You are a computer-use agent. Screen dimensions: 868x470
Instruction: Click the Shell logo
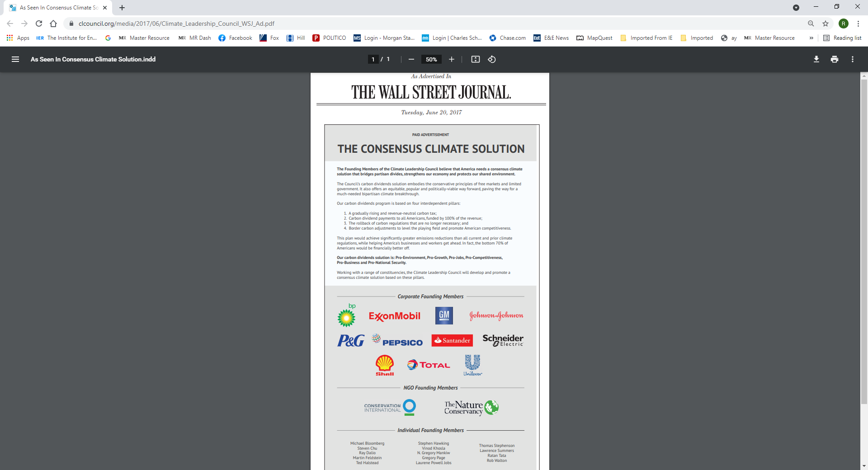[x=385, y=365]
